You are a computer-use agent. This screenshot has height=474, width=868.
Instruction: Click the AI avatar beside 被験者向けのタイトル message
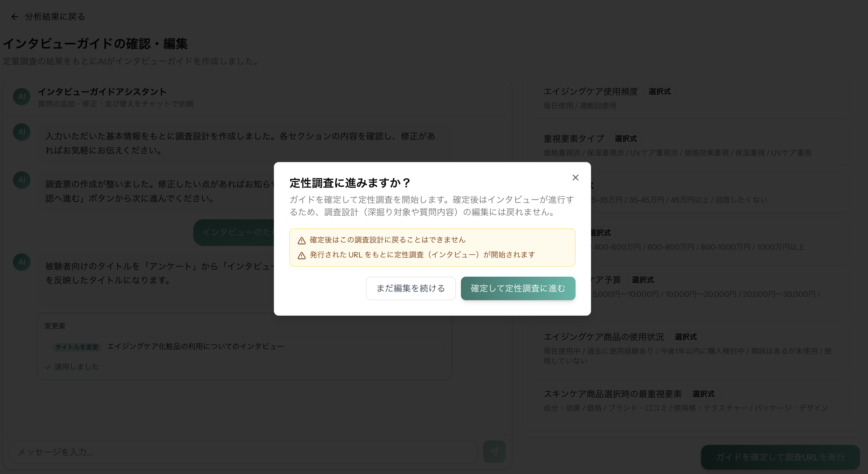pyautogui.click(x=22, y=262)
